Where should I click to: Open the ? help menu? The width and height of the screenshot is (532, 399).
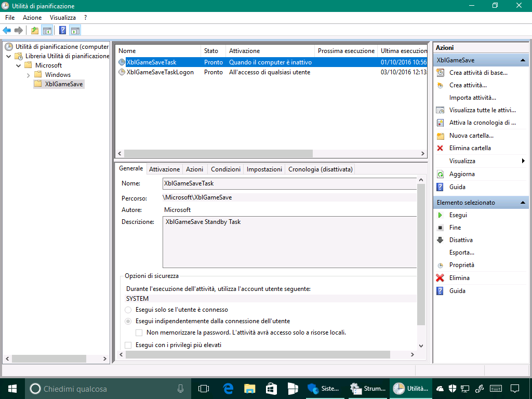86,18
